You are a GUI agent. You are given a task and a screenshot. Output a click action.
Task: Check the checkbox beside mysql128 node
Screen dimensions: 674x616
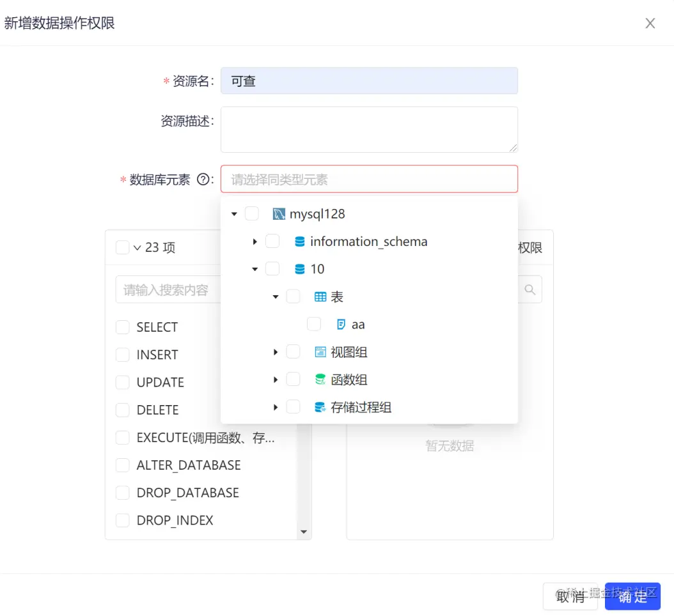coord(251,213)
